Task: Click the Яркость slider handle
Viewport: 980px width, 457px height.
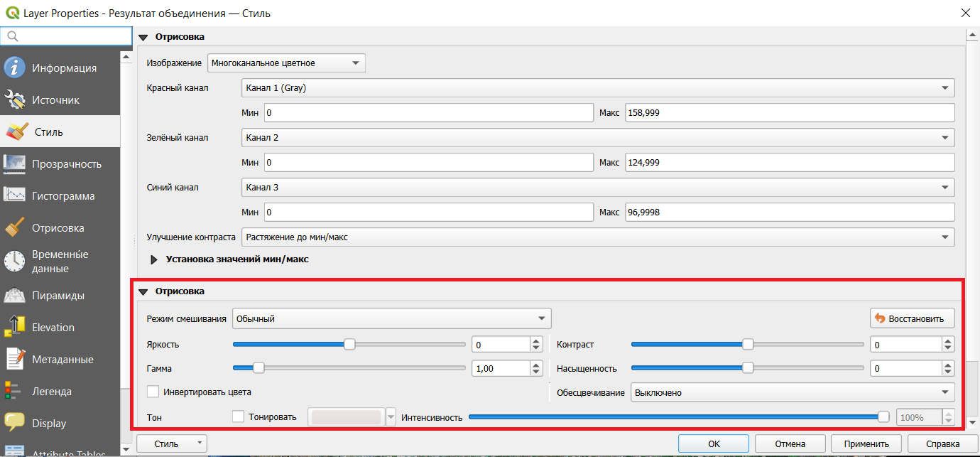Action: [x=349, y=344]
